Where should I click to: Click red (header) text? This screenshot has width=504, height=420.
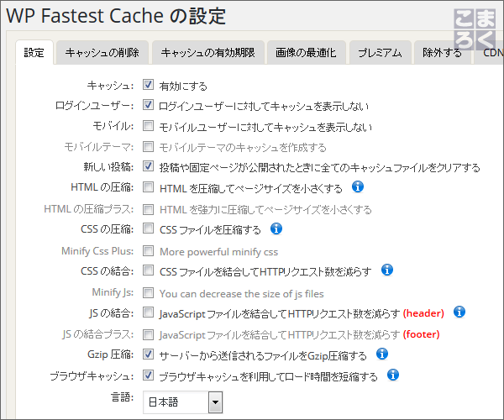[x=423, y=313]
